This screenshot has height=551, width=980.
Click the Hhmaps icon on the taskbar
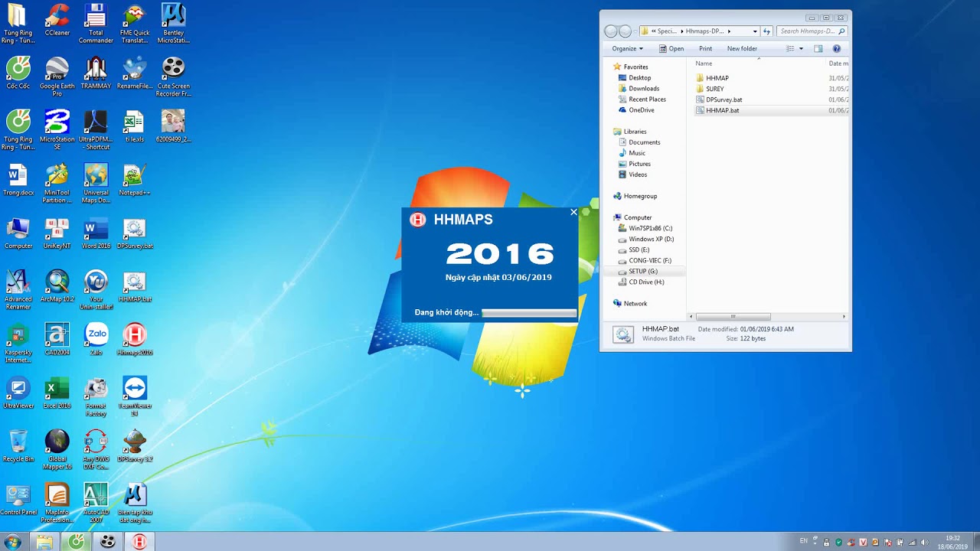(x=139, y=542)
